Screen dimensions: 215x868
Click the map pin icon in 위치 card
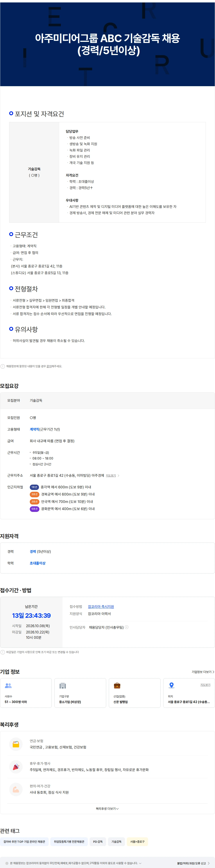[172, 685]
